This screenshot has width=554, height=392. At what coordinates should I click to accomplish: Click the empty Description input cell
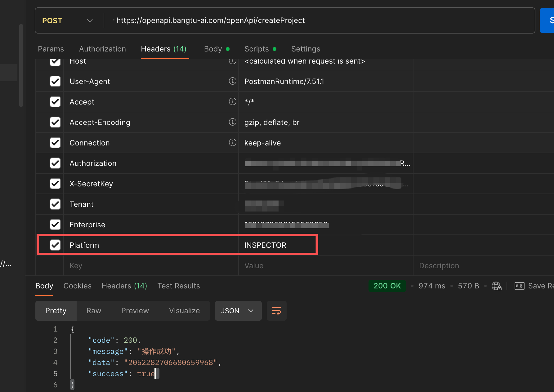click(484, 266)
